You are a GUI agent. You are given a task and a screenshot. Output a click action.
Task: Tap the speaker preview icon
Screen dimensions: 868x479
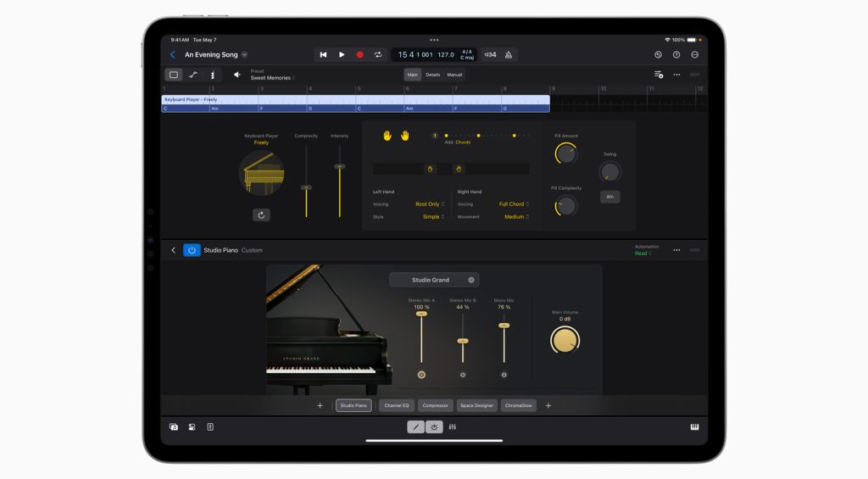(x=237, y=75)
